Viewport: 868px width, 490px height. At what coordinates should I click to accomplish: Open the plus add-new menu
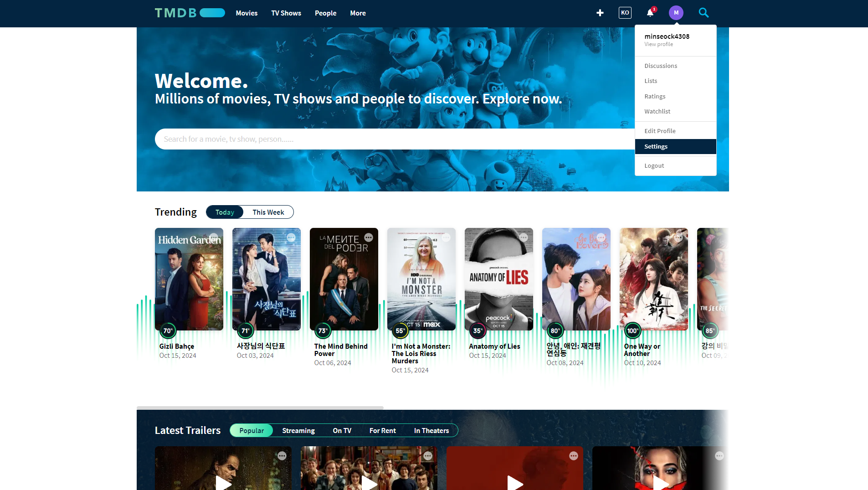click(600, 13)
